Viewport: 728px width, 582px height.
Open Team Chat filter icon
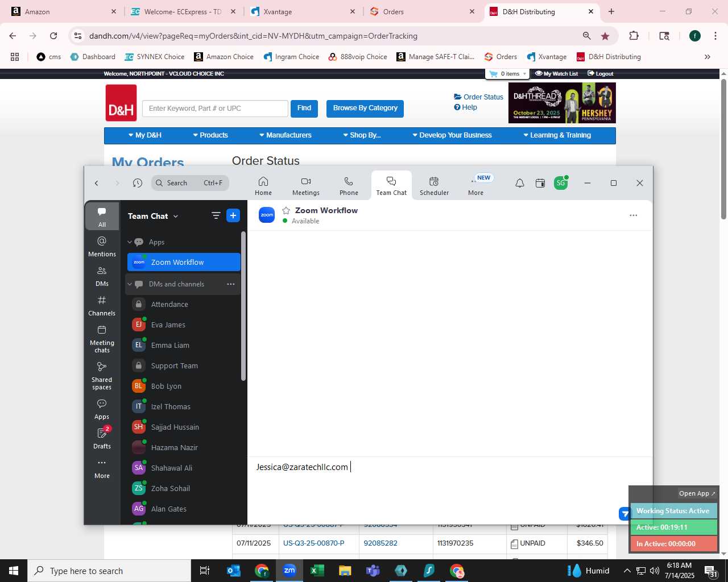[x=216, y=215]
